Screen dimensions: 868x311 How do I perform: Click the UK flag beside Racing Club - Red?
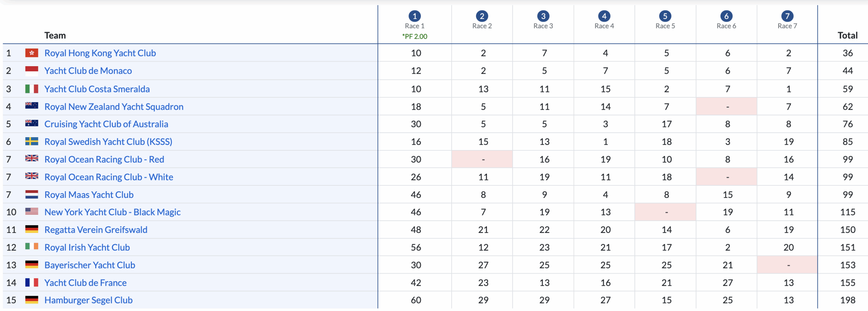click(x=32, y=158)
